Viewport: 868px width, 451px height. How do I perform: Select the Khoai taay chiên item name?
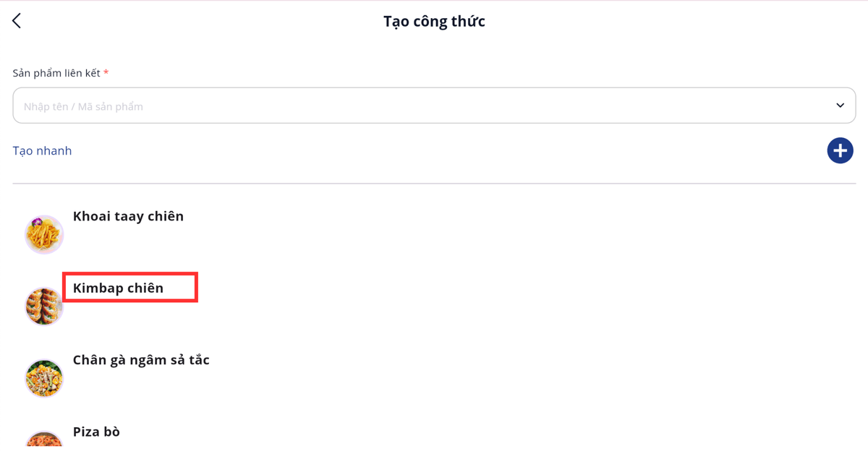(128, 216)
